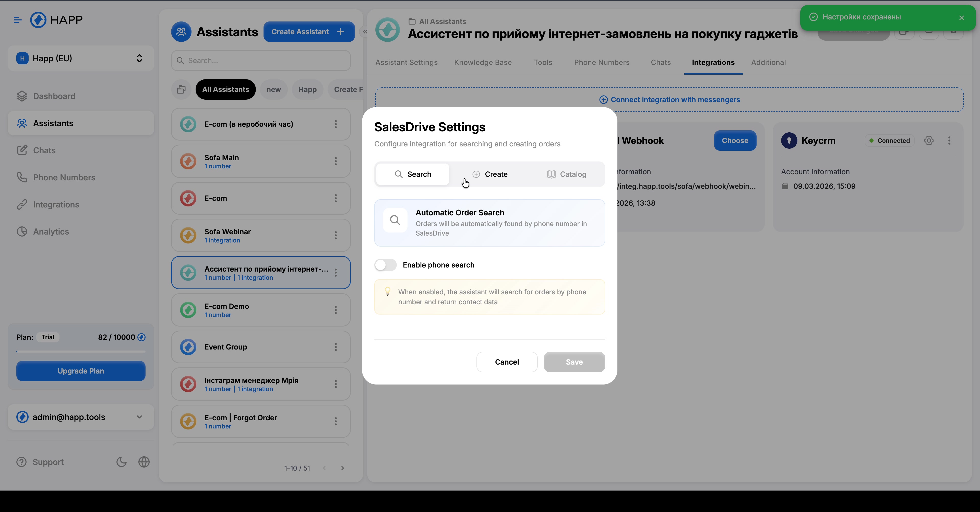The height and width of the screenshot is (512, 980).
Task: Open the sidebar hamburger menu
Action: point(17,20)
